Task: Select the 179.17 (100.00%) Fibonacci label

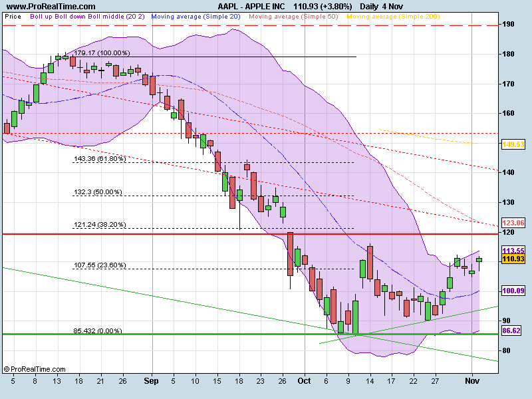Action: click(x=102, y=53)
